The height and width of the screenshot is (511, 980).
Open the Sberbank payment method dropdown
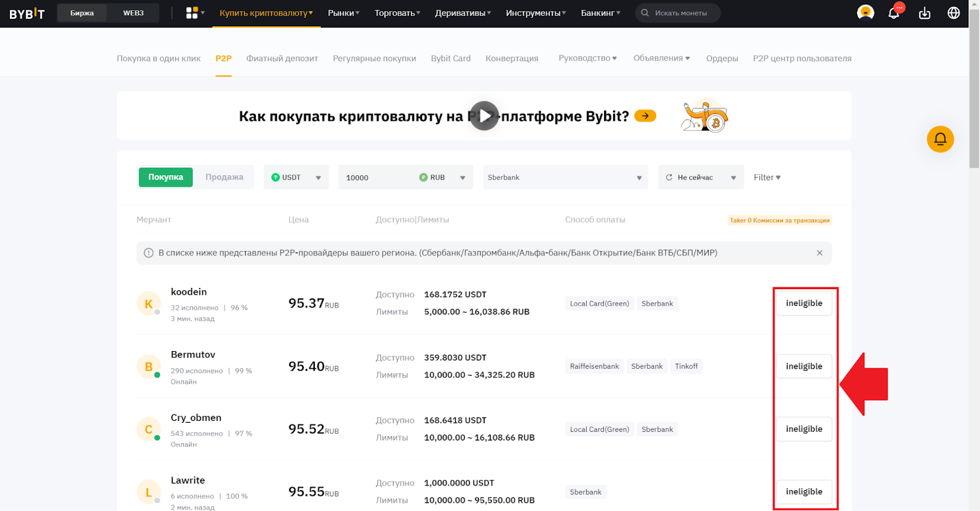point(565,177)
